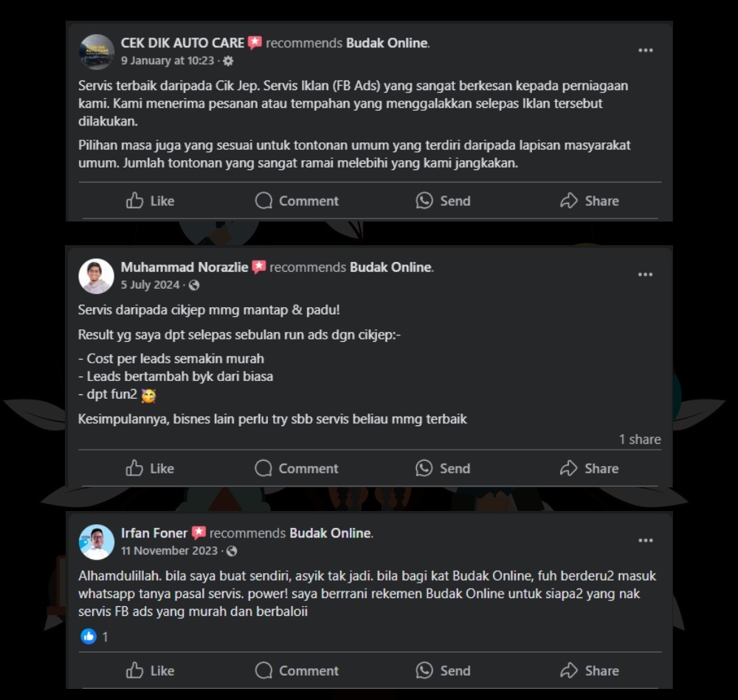Open Irfan Foner's profile name link

coord(154,533)
